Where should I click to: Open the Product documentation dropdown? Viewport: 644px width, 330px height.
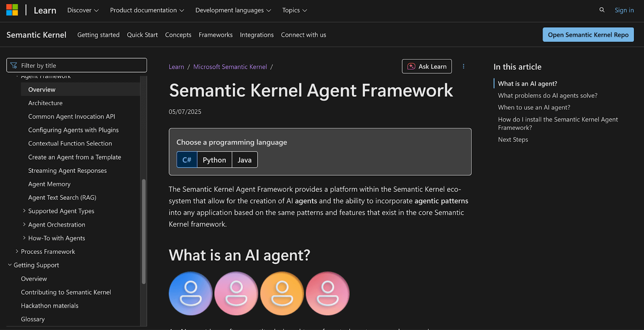[147, 10]
